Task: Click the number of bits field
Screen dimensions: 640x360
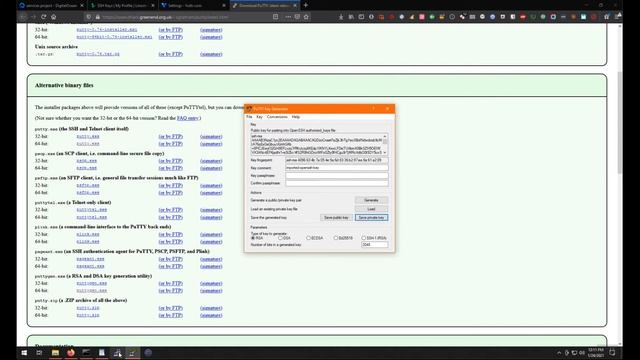Action: [x=374, y=244]
